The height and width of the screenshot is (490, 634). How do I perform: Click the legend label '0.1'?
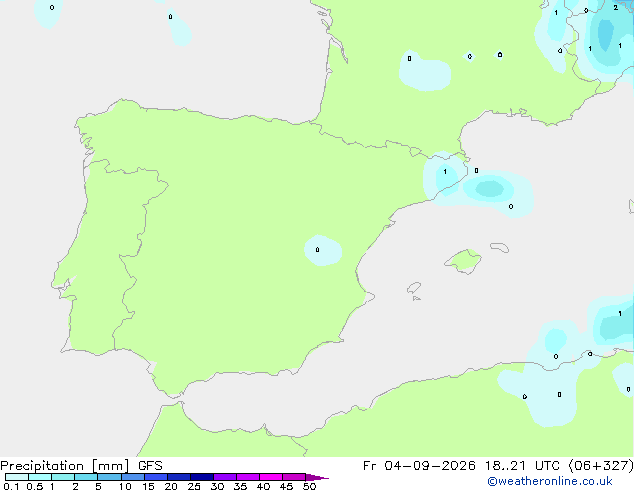pos(11,486)
